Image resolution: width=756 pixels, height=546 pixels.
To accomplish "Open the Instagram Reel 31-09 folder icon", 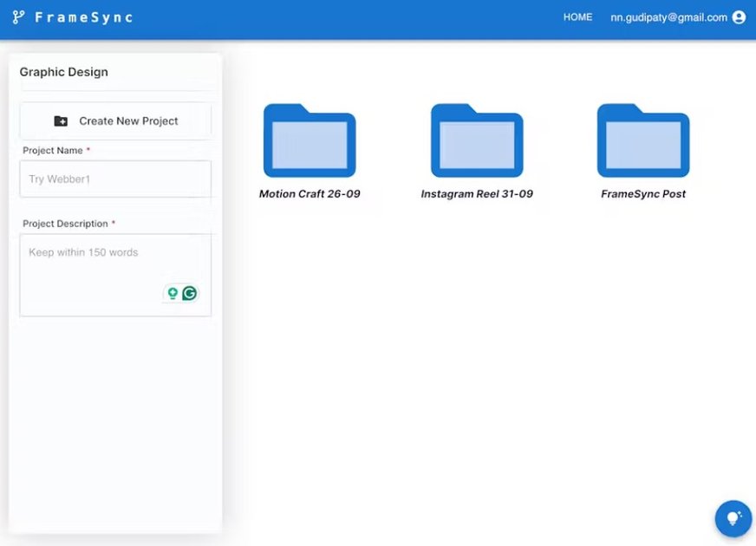I will click(x=476, y=140).
